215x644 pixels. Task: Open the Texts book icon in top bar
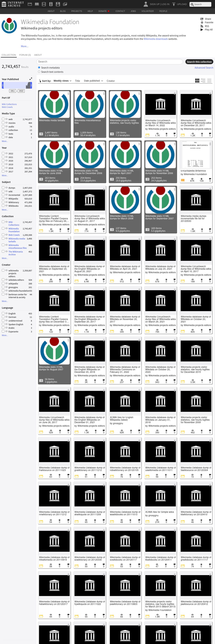pos(37,4)
